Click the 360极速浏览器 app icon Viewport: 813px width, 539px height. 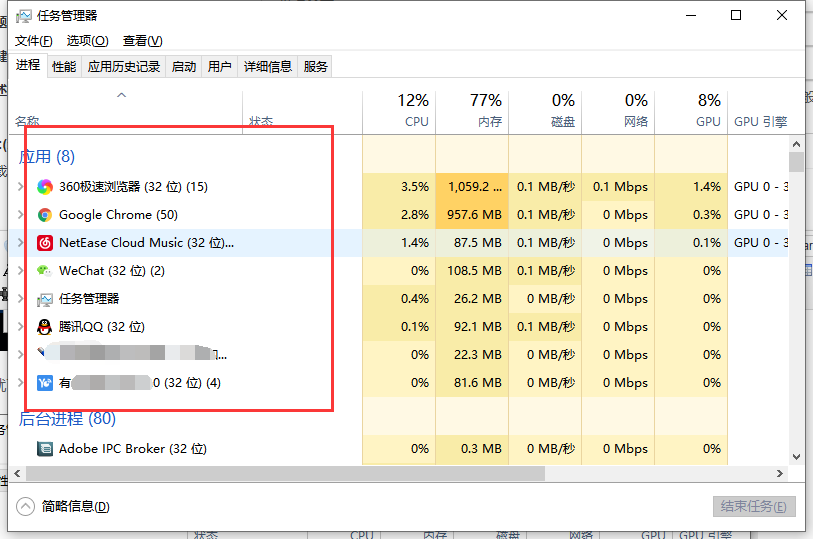45,187
